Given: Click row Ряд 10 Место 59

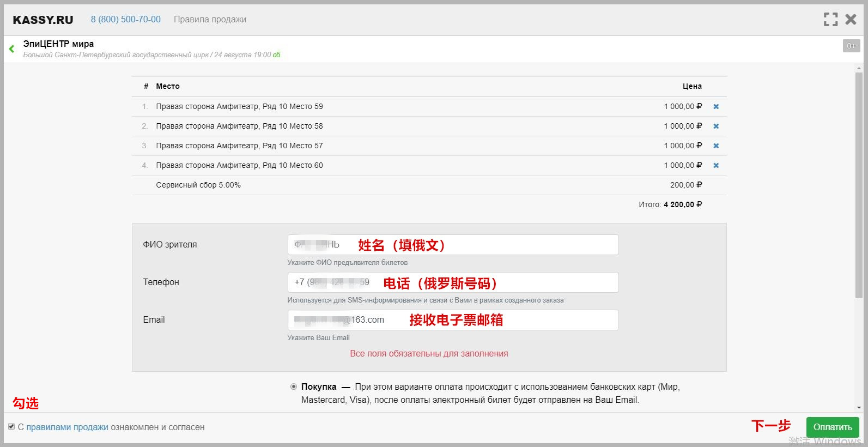Looking at the screenshot, I should click(429, 107).
